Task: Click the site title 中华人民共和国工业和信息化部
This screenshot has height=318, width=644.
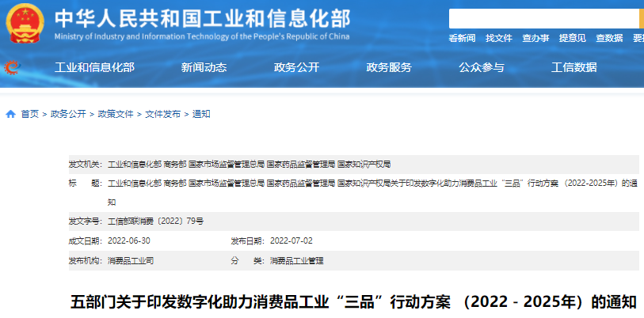Action: [x=202, y=17]
